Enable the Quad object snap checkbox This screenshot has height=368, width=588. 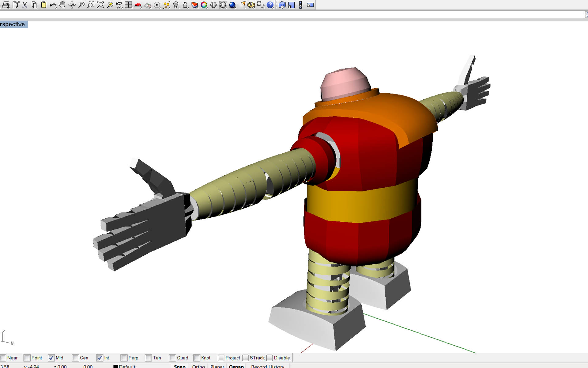[x=173, y=358]
